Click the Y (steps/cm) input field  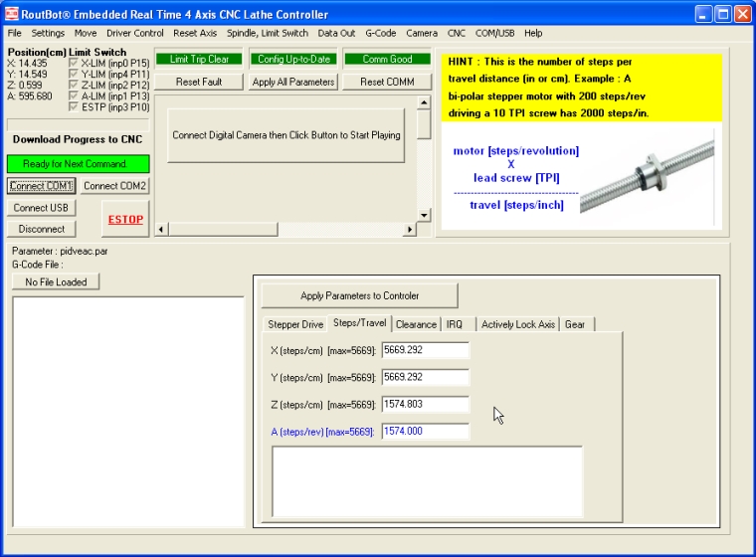(x=426, y=377)
